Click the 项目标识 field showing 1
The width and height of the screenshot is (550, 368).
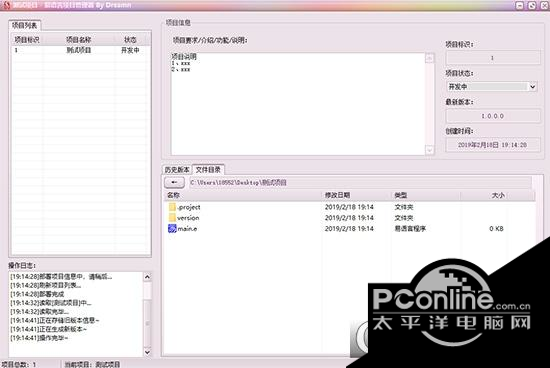493,58
